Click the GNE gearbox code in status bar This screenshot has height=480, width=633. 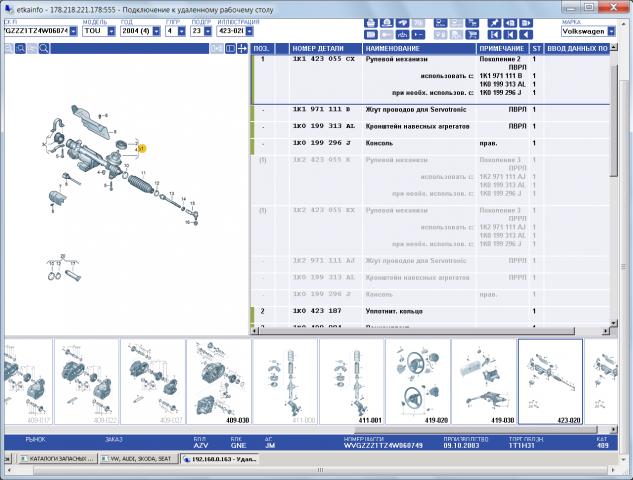click(238, 446)
